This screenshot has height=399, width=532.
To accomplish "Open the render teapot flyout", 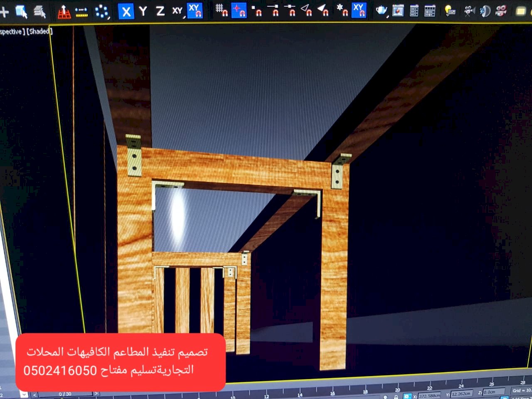I will [382, 11].
